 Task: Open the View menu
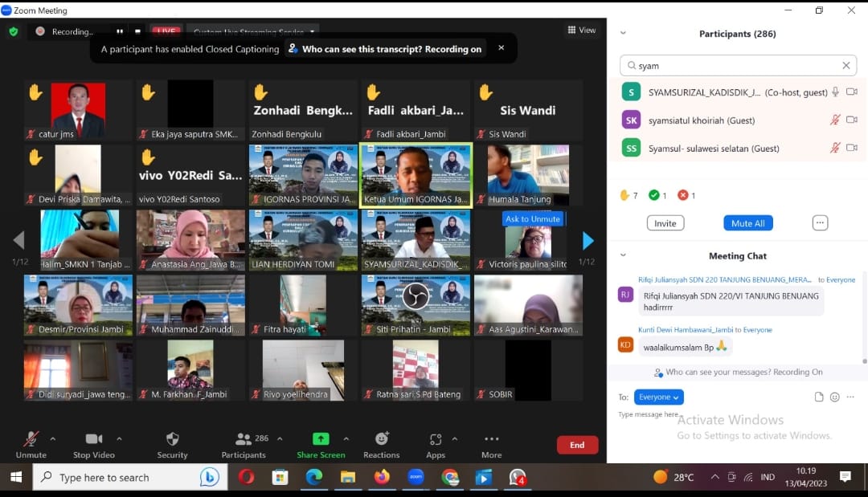581,30
